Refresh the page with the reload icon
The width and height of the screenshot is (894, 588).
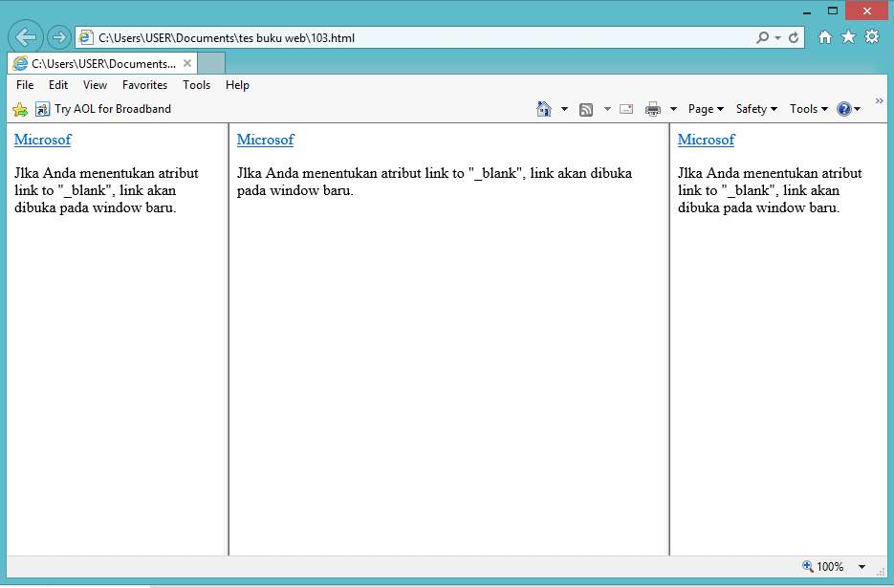[x=794, y=36]
